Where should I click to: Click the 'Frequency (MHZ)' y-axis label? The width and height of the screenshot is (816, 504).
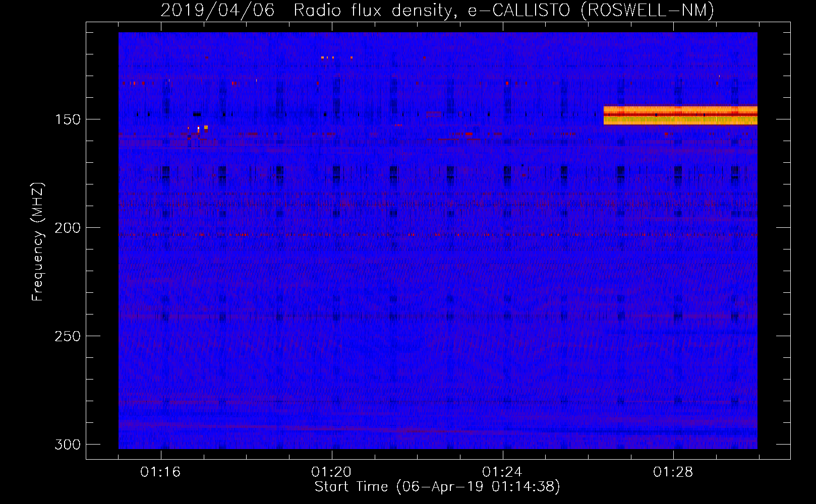click(38, 241)
